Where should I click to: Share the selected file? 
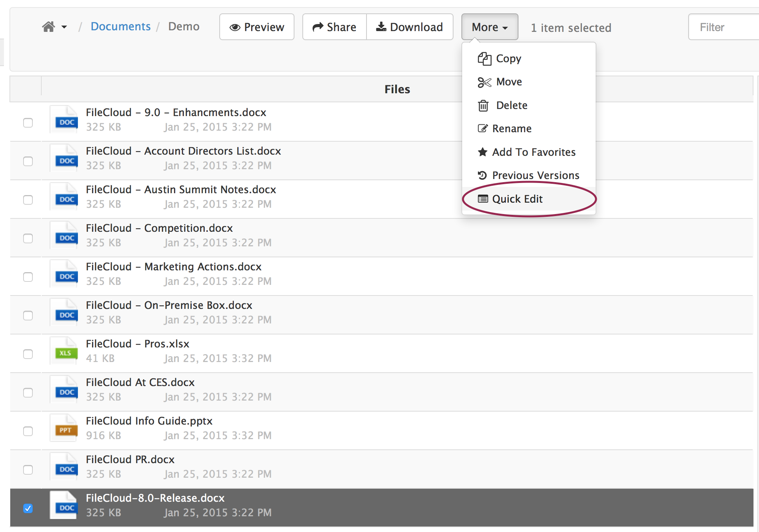click(x=335, y=27)
